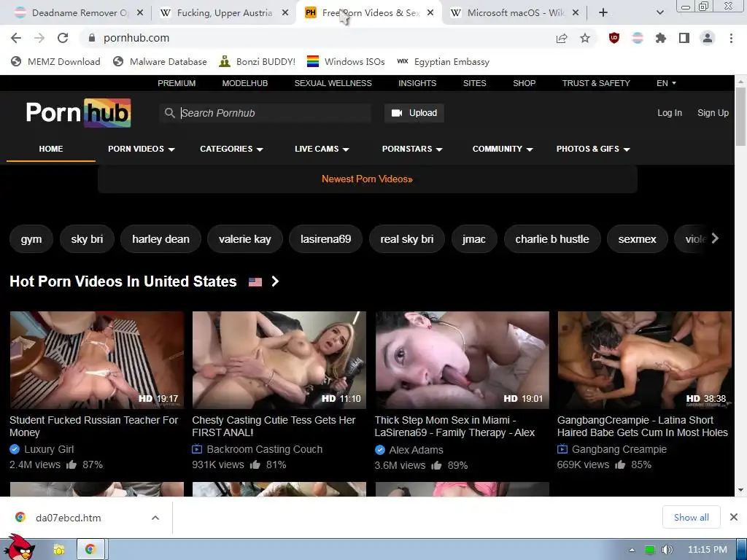This screenshot has height=560, width=747.
Task: Select the charlie b hustle search tag
Action: tap(552, 239)
